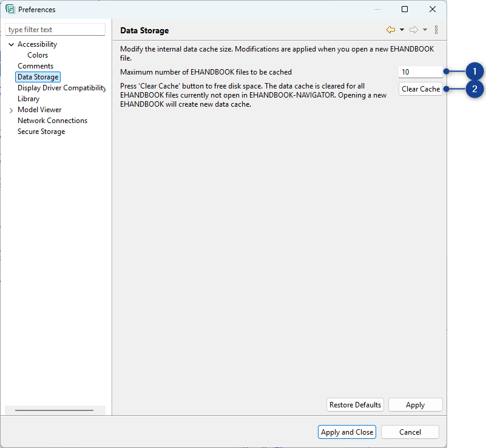
Task: Open the Library preference page
Action: 29,99
